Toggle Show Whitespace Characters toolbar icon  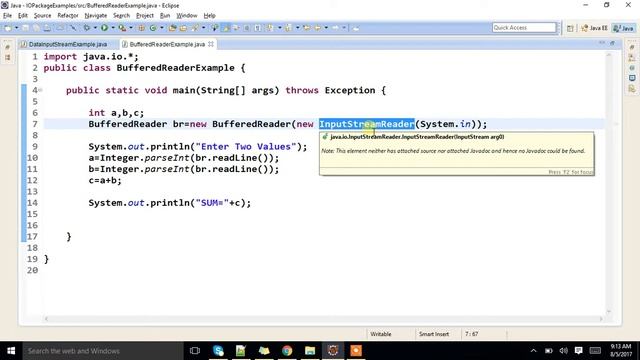click(x=258, y=28)
